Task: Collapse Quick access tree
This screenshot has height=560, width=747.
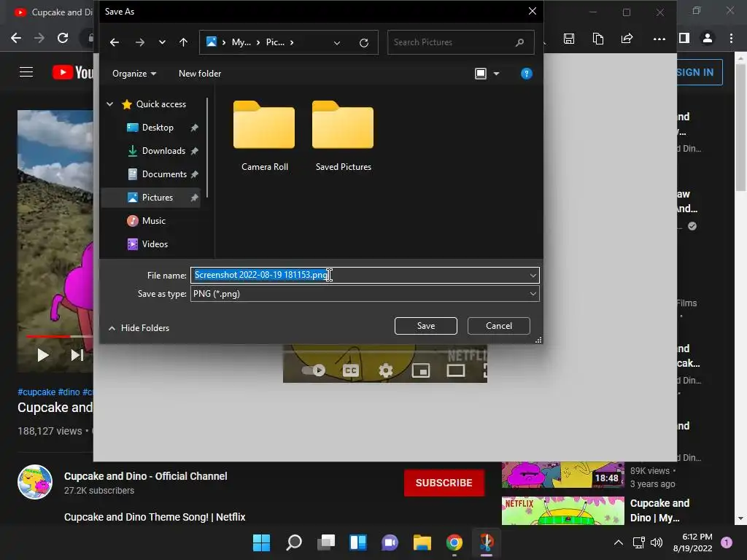Action: click(109, 104)
